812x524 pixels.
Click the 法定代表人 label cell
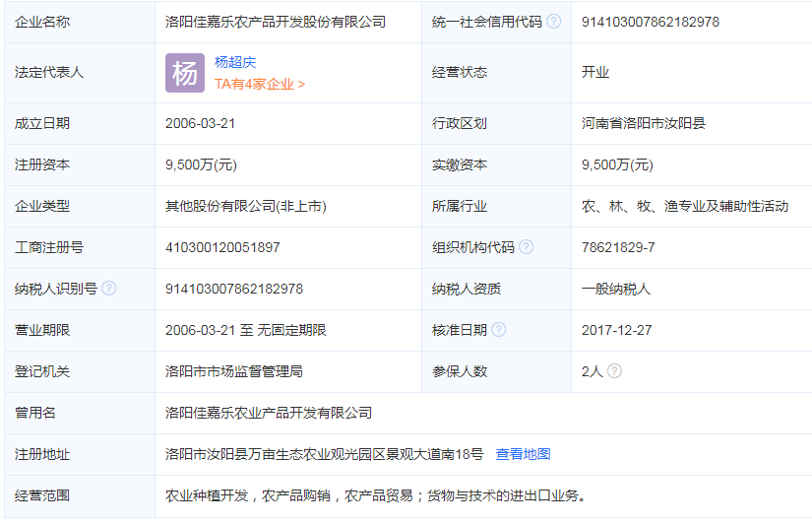pyautogui.click(x=80, y=73)
